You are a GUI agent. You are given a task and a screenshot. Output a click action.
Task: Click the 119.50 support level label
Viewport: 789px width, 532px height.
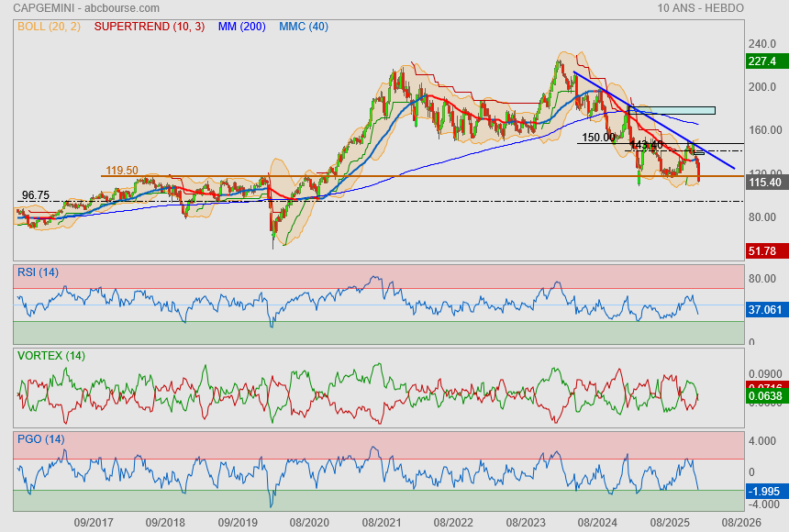click(x=122, y=170)
